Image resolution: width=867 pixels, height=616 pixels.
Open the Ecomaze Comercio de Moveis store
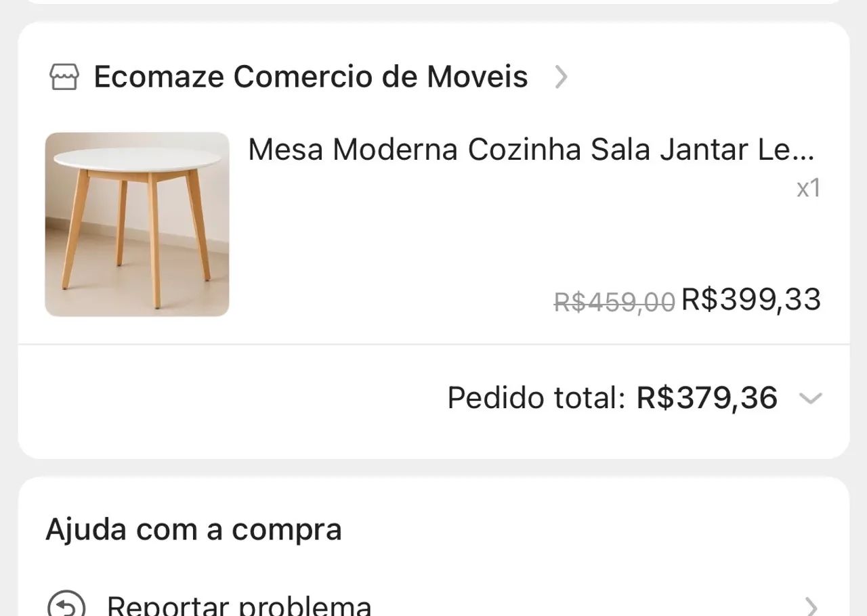point(310,76)
